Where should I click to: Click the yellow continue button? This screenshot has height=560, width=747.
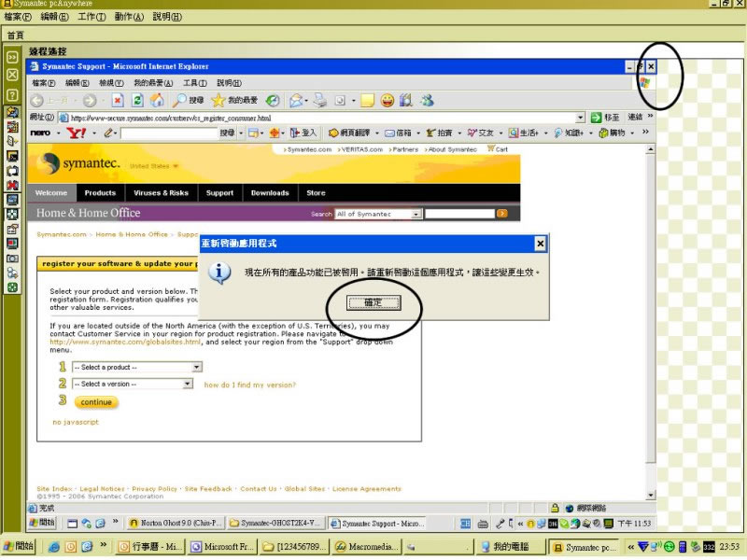tap(96, 402)
